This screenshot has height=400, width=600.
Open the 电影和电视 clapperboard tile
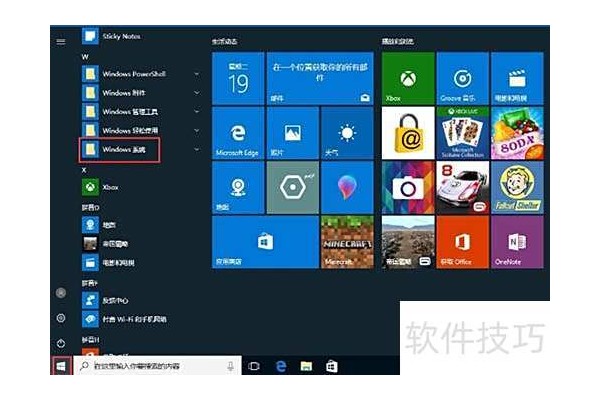[x=517, y=78]
